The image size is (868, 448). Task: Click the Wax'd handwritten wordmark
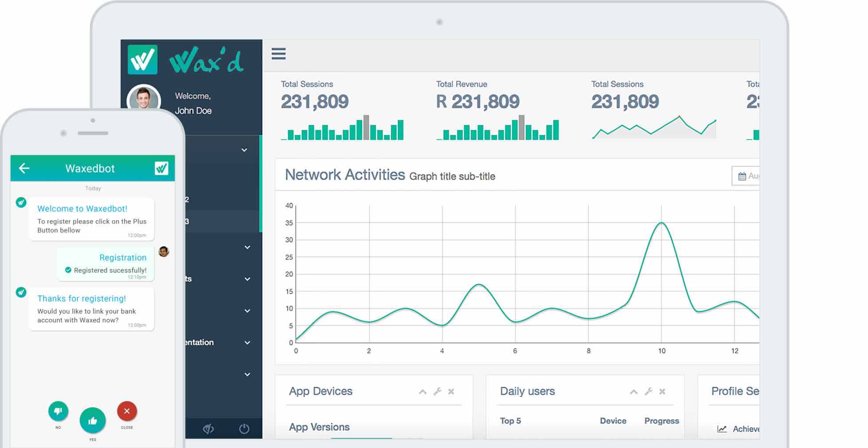tap(207, 61)
